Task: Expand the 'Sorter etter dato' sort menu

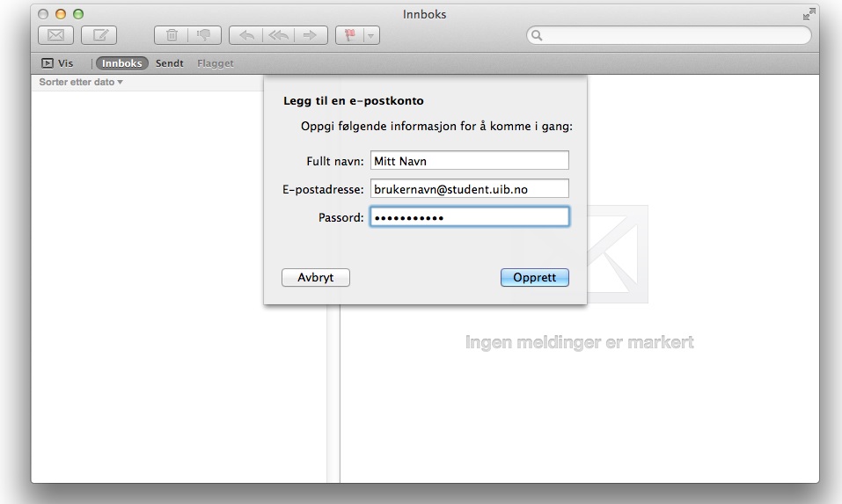Action: click(81, 82)
